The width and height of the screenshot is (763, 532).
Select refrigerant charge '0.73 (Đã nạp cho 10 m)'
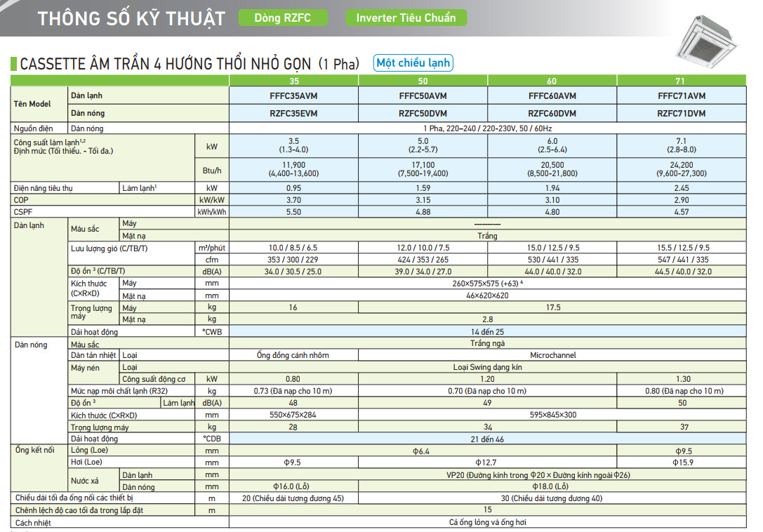(x=293, y=392)
